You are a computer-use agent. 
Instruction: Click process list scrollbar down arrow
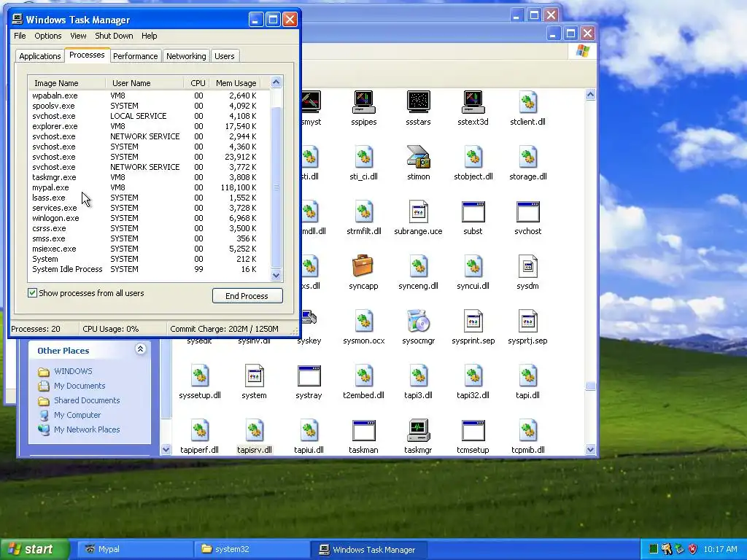point(276,275)
